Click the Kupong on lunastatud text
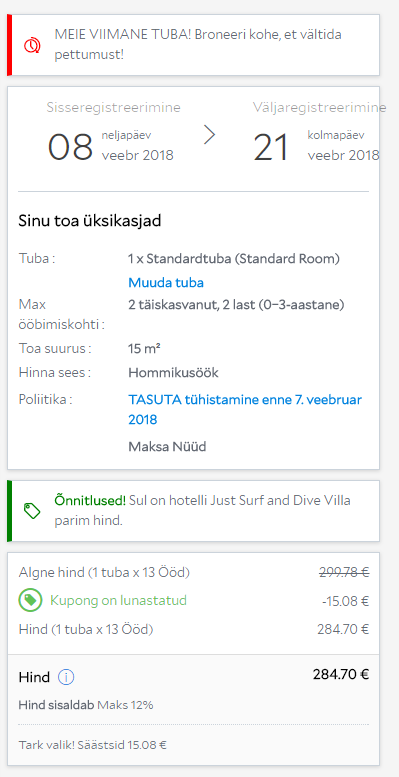The width and height of the screenshot is (399, 777). (118, 601)
